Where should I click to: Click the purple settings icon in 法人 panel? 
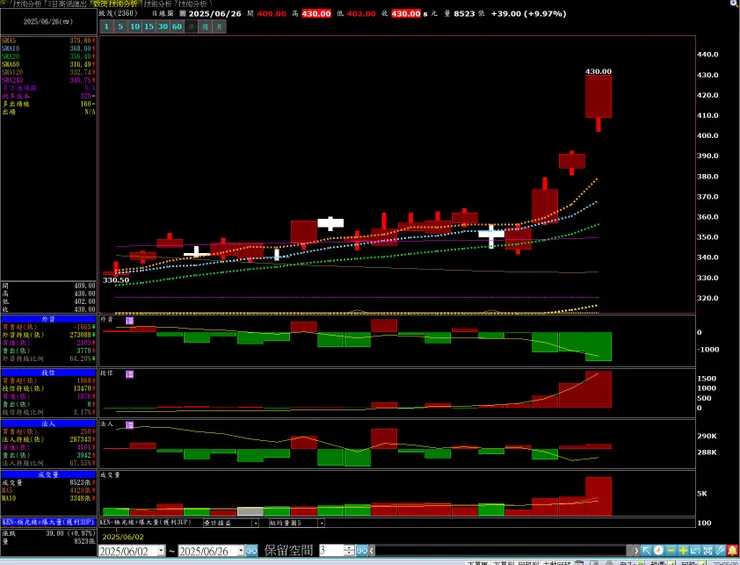(x=130, y=425)
